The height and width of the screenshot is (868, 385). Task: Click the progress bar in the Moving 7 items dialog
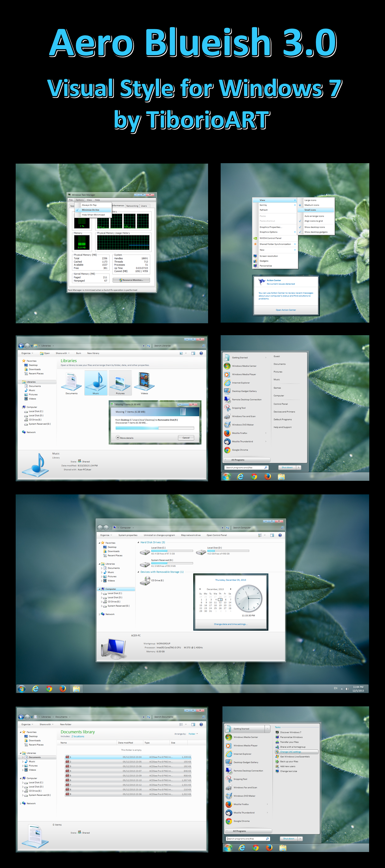[x=155, y=428]
